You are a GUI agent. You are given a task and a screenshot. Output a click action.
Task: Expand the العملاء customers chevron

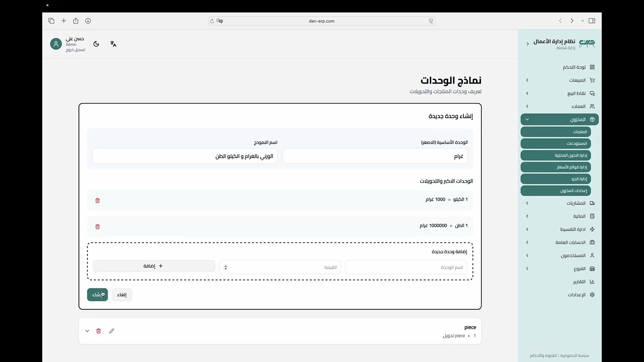527,106
